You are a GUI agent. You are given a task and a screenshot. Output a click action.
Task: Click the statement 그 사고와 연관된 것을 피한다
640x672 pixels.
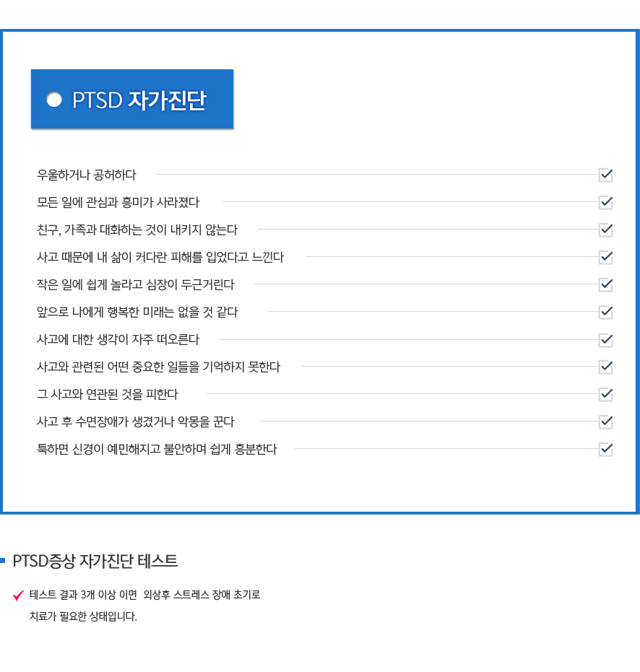(107, 394)
